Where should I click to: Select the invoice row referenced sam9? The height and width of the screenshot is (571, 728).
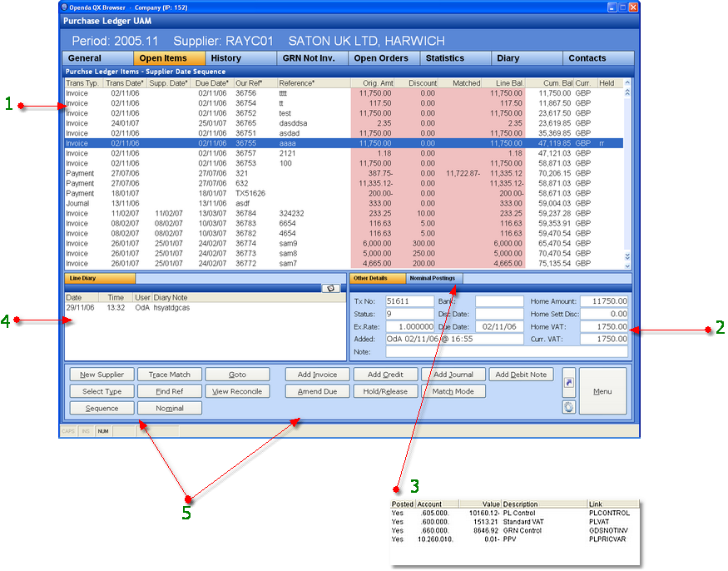click(344, 243)
